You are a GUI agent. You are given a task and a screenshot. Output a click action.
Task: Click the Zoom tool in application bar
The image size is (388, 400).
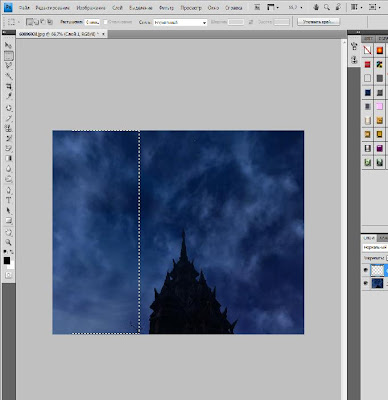pyautogui.click(x=327, y=7)
